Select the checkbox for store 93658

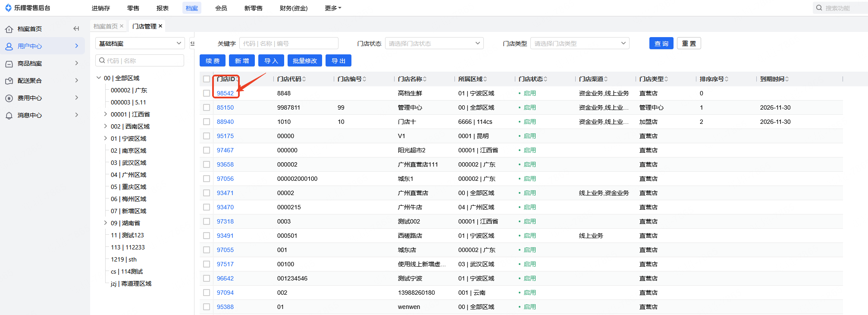pos(207,164)
